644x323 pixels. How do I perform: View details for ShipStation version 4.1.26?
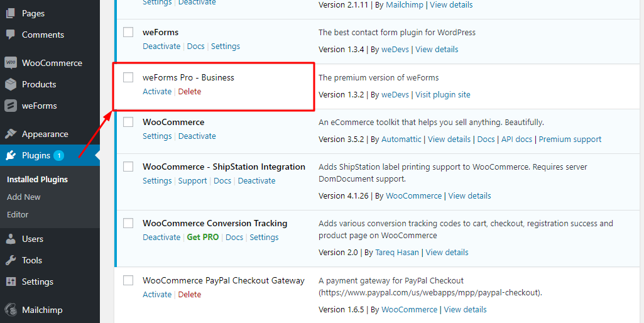[469, 196]
